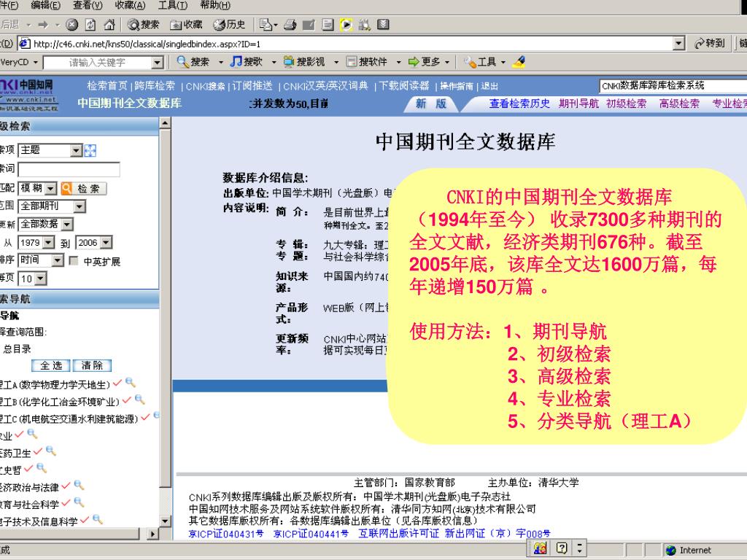The height and width of the screenshot is (560, 747).
Task: Toggle red check mark for 理工B category
Action: pyautogui.click(x=127, y=400)
